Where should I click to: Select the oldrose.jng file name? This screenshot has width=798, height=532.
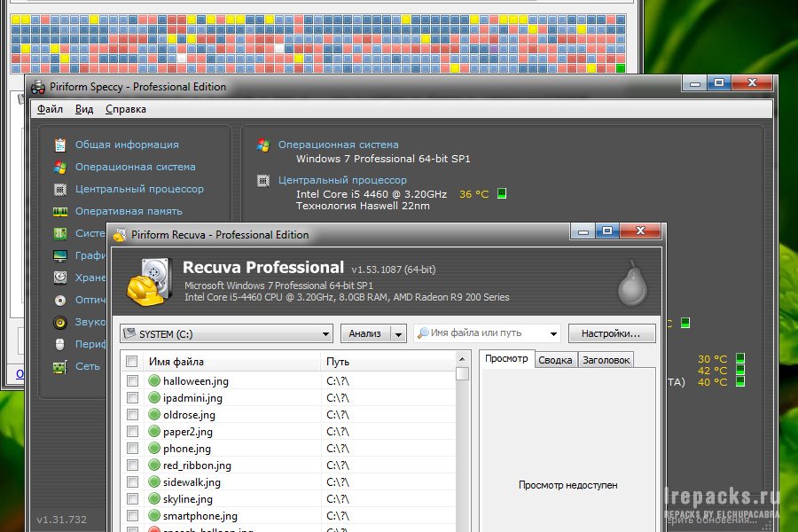pyautogui.click(x=190, y=415)
